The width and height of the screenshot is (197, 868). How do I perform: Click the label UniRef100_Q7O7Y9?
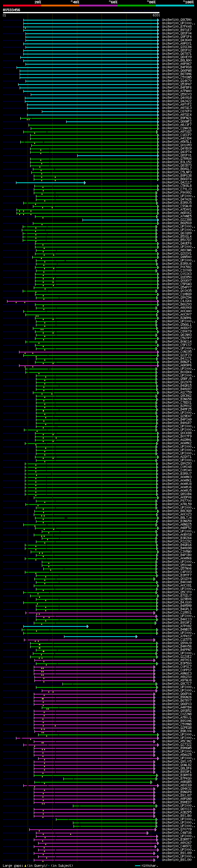[x=177, y=829]
